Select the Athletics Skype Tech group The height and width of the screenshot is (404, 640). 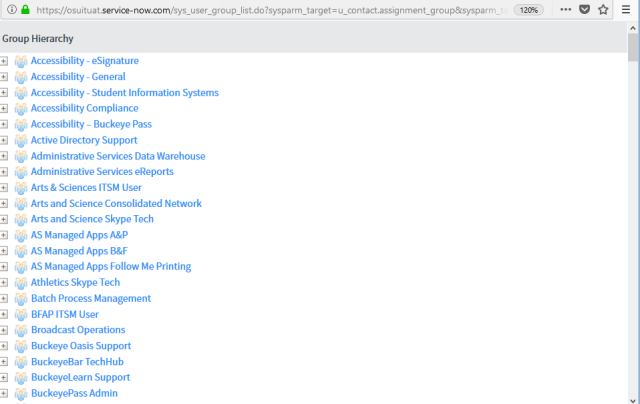(76, 282)
